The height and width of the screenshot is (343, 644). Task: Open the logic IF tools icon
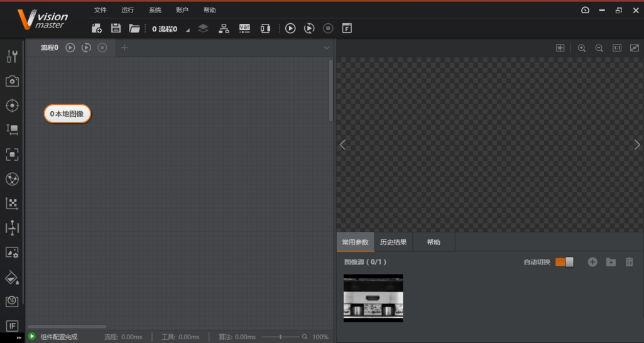click(12, 325)
